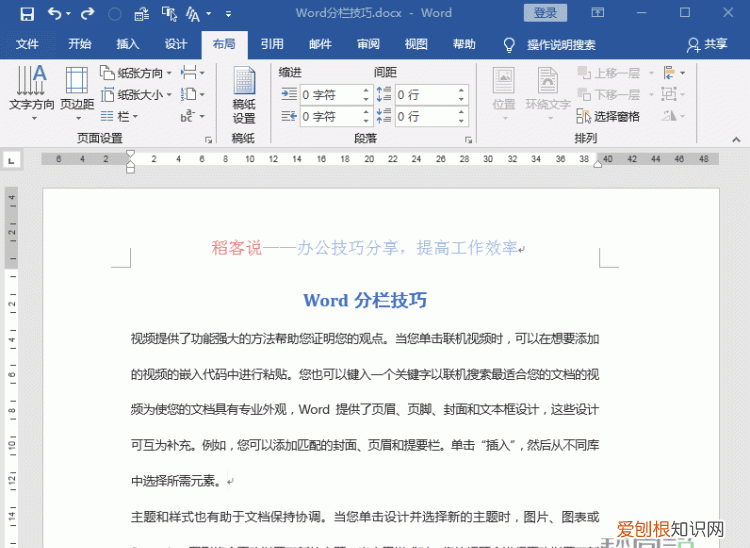Increase spacing before stepper arrow
Screen dimensions: 750x548
tap(461, 90)
